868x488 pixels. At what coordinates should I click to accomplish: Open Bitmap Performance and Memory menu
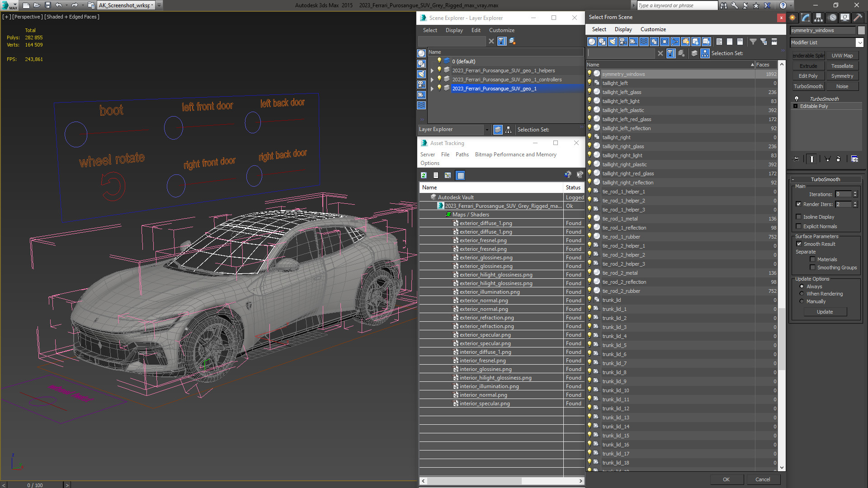point(515,155)
